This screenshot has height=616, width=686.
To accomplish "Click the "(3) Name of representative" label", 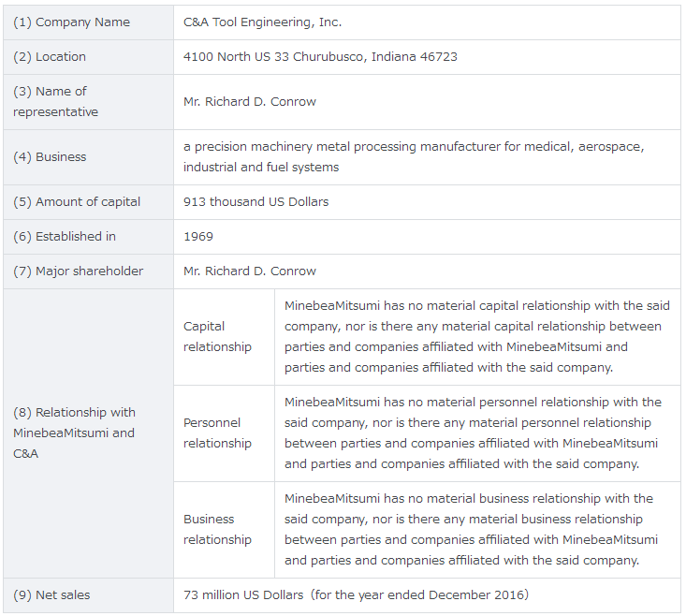I will tap(56, 102).
